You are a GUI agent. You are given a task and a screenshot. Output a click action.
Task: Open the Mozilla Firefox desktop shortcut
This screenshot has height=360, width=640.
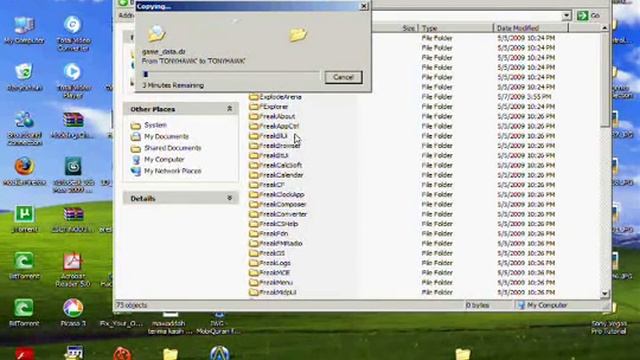[x=24, y=171]
